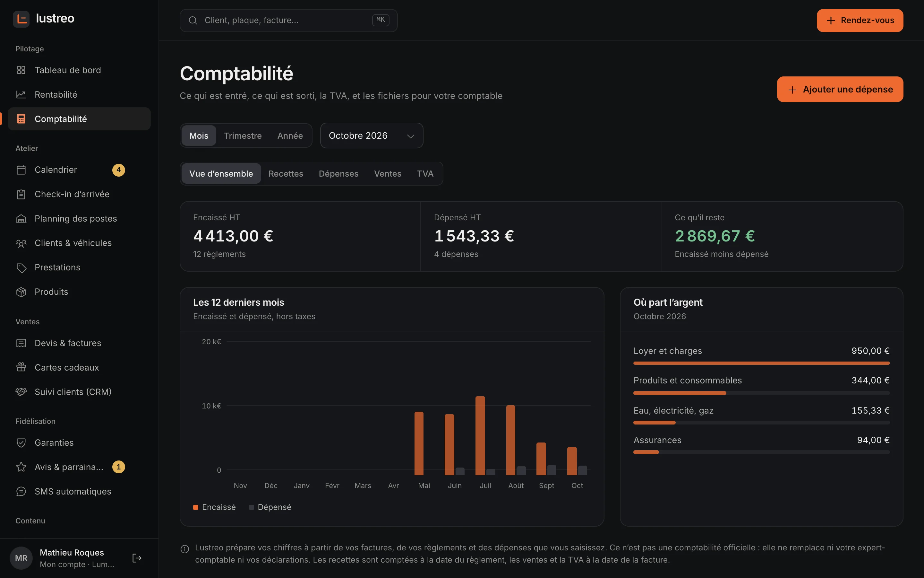The width and height of the screenshot is (924, 578).
Task: Click the Avis & parrainage badge showing 1
Action: (119, 467)
